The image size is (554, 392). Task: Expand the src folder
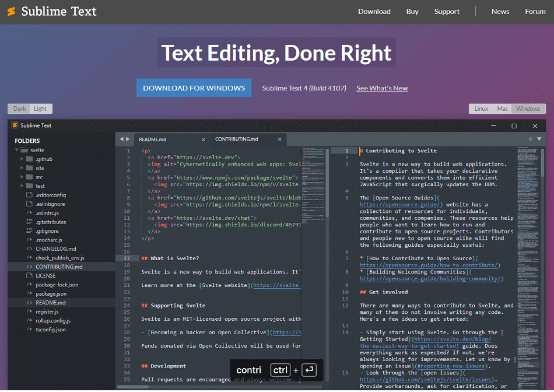[22, 177]
